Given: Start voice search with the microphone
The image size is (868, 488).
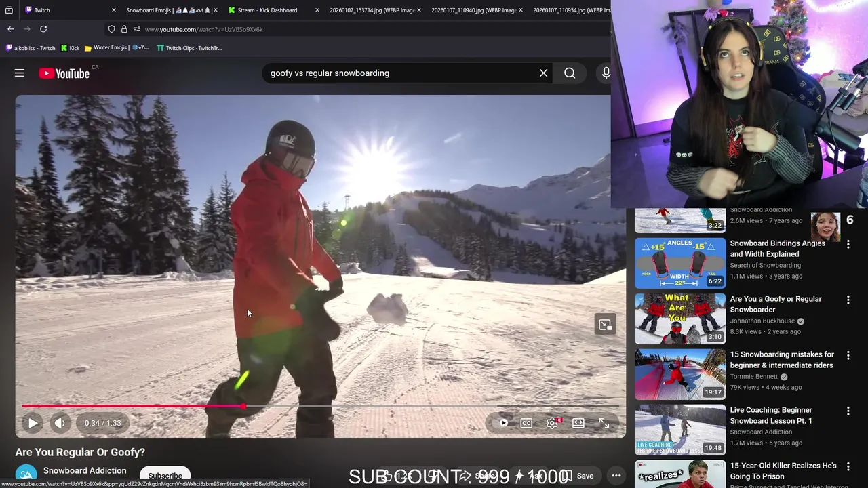Looking at the screenshot, I should point(606,73).
